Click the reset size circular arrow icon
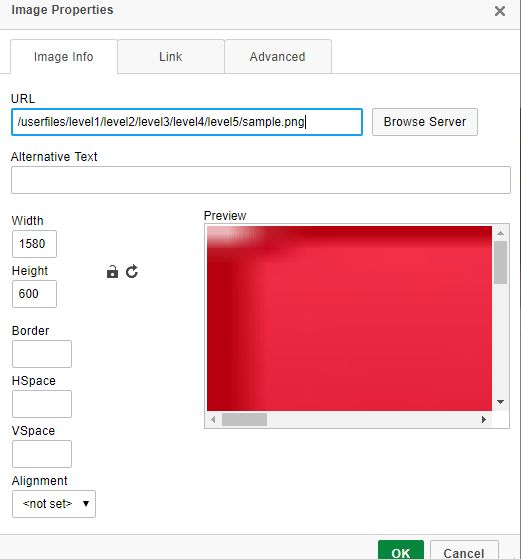Image resolution: width=521 pixels, height=560 pixels. [132, 272]
